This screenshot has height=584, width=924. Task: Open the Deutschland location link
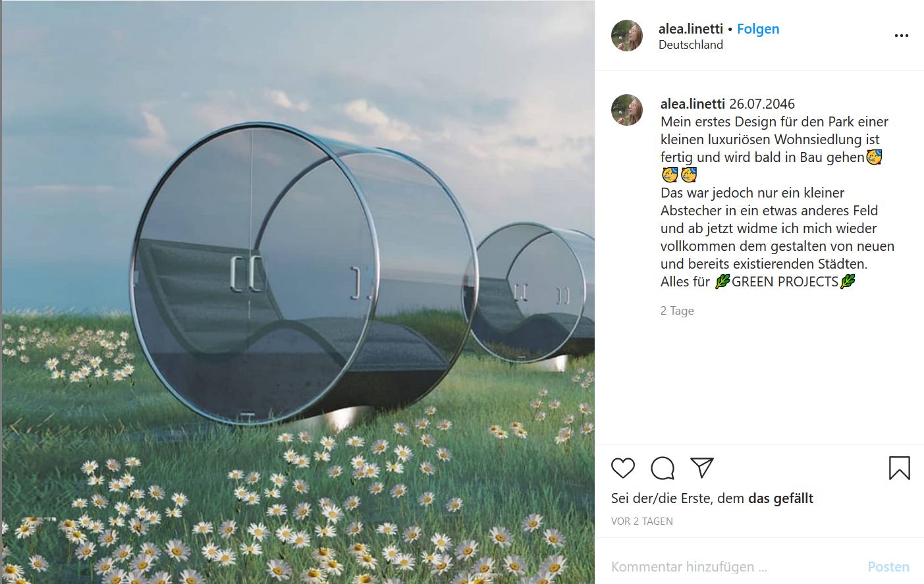(x=690, y=45)
